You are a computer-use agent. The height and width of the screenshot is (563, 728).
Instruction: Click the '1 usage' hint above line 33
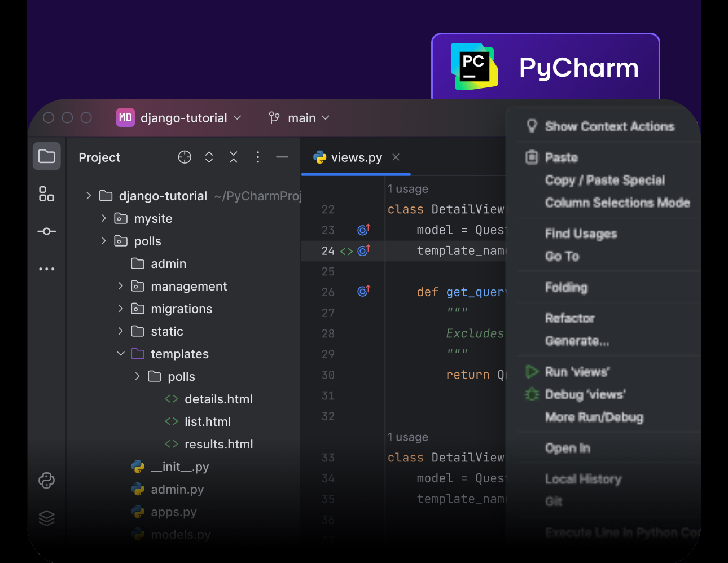coord(407,437)
